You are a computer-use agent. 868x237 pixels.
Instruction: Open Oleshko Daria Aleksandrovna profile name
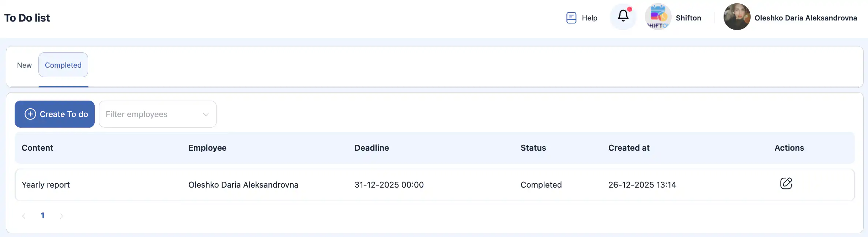coord(805,18)
